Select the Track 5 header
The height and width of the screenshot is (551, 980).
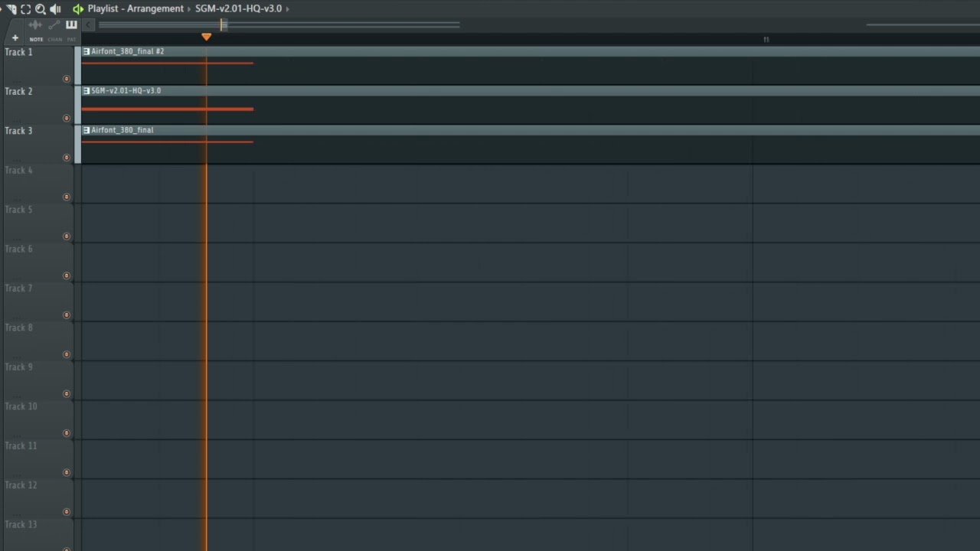[x=38, y=223]
